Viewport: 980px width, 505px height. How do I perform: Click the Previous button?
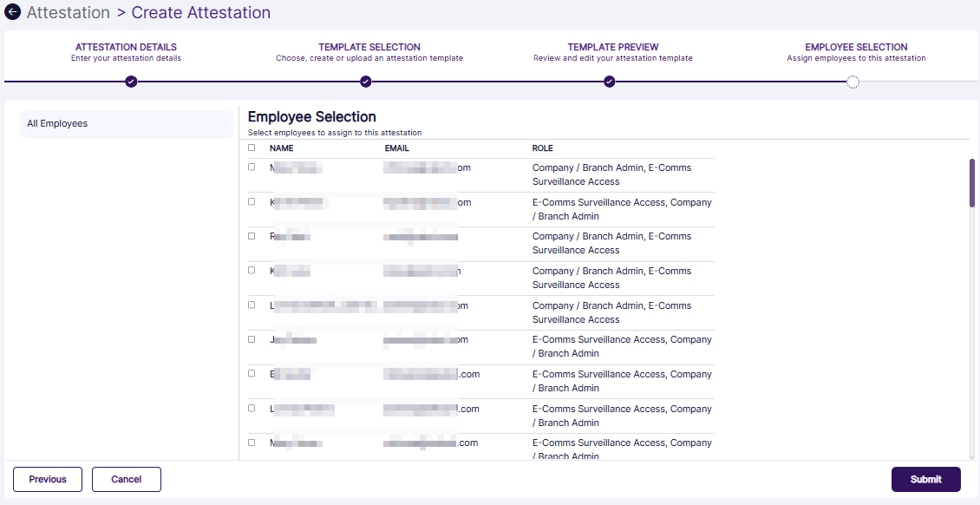pyautogui.click(x=47, y=479)
